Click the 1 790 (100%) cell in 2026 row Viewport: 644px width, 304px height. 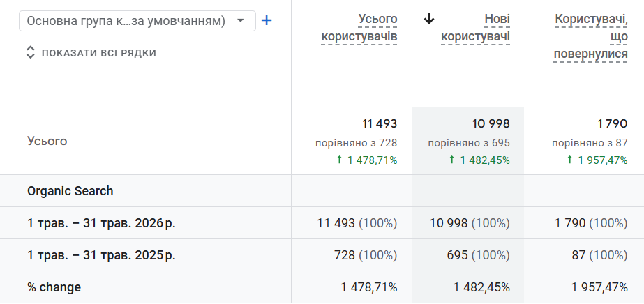pyautogui.click(x=591, y=223)
